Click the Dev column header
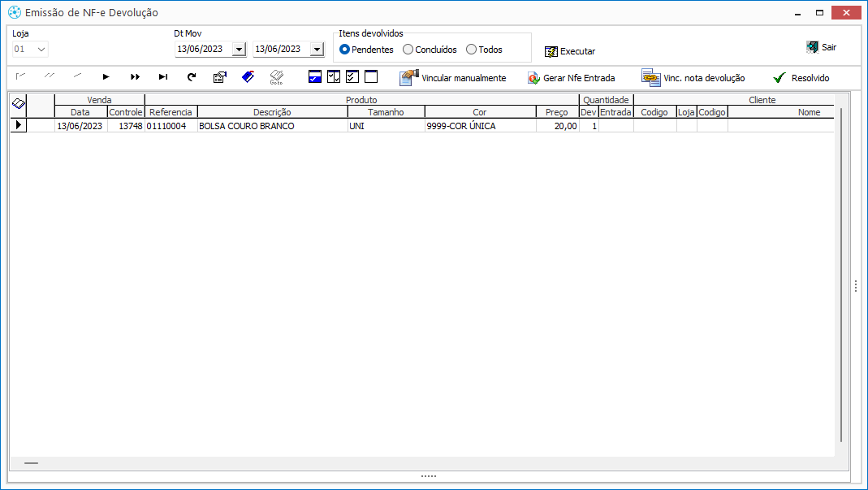Screen dimensions: 868x490 [x=589, y=112]
